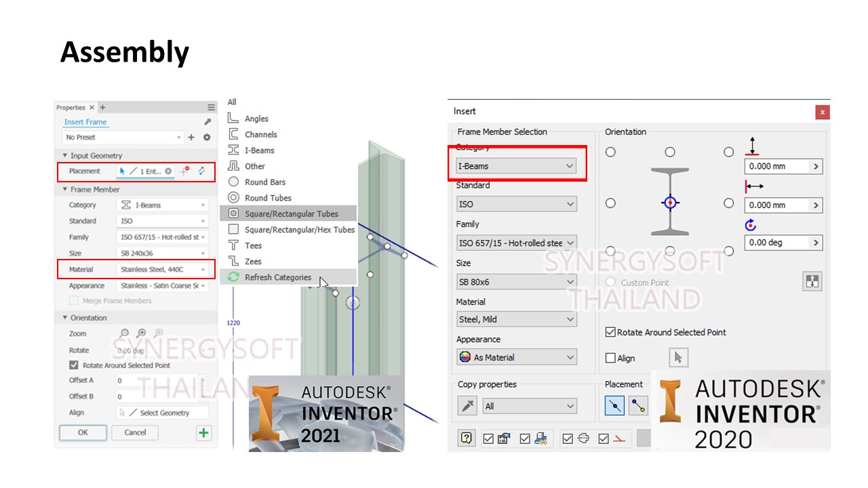Expand the Size dropdown showing SB 240x36

click(x=163, y=253)
